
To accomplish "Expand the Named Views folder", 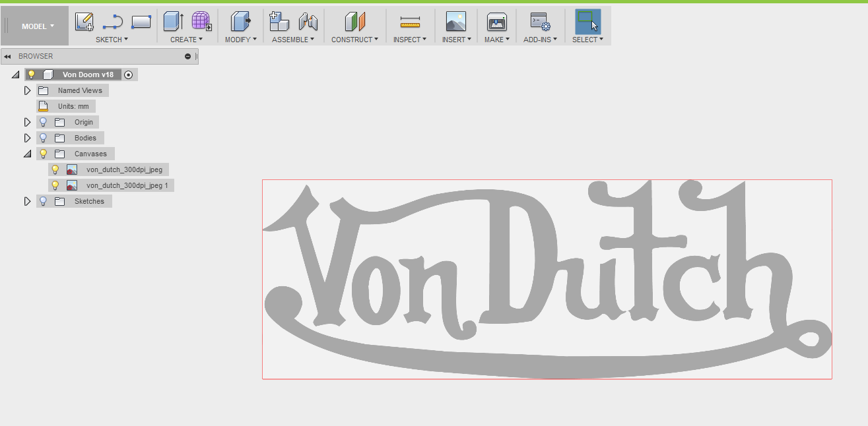I will click(x=27, y=90).
